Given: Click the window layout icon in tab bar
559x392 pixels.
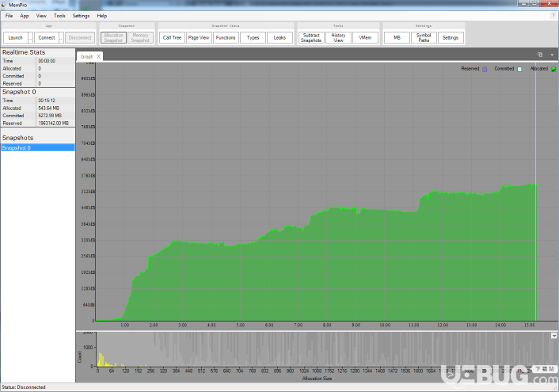Looking at the screenshot, I should coord(540,55).
